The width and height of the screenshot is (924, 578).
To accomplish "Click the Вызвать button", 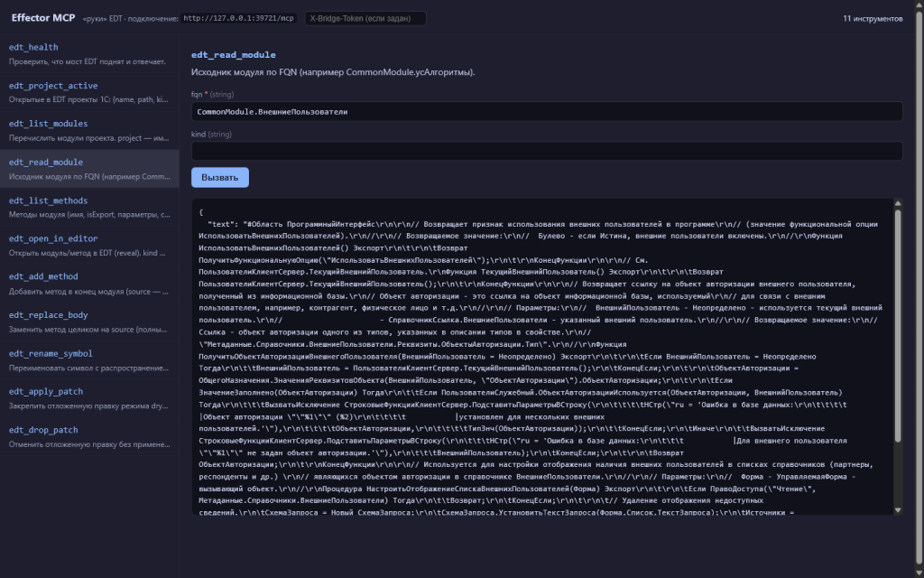I will pyautogui.click(x=220, y=178).
